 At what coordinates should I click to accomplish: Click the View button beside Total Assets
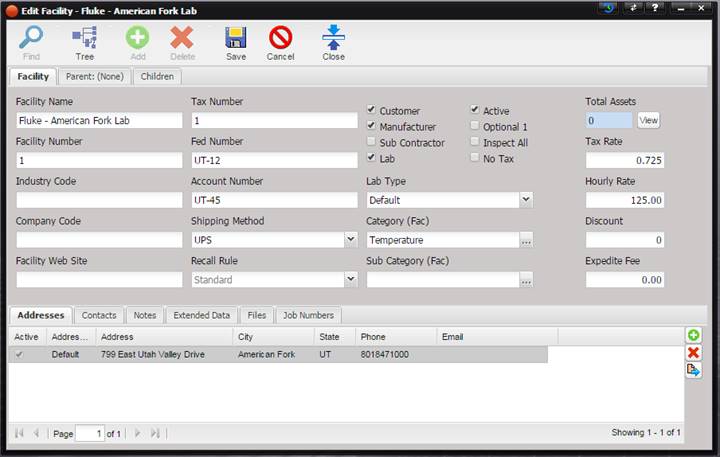[648, 120]
